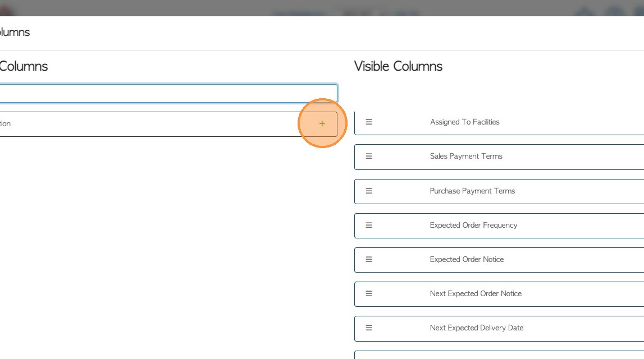Image resolution: width=644 pixels, height=359 pixels.
Task: Focus the column search input field
Action: coord(168,93)
